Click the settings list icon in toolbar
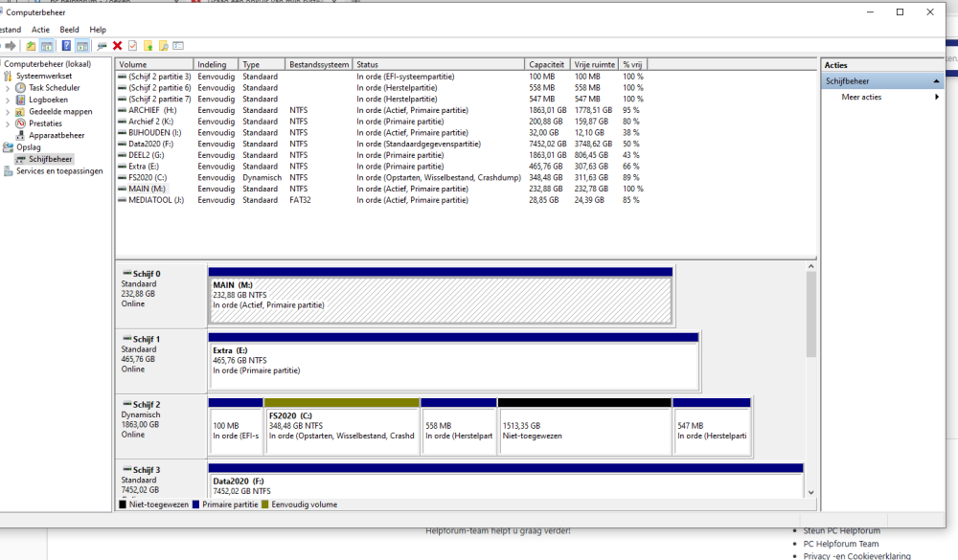 point(178,45)
